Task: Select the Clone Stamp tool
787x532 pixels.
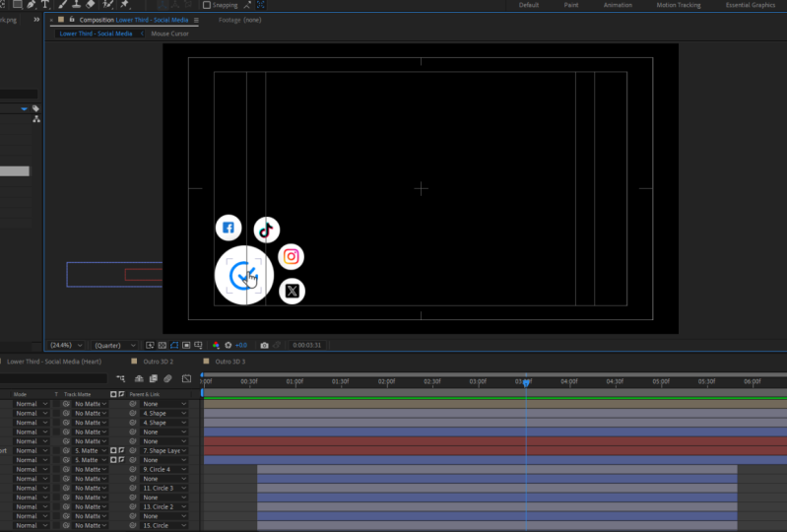Action: click(76, 5)
